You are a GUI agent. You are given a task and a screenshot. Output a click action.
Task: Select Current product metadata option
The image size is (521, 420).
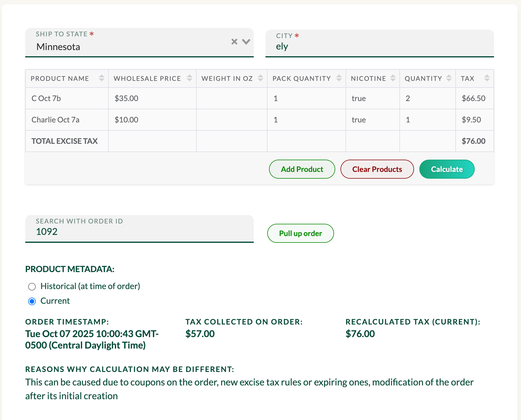(x=32, y=301)
